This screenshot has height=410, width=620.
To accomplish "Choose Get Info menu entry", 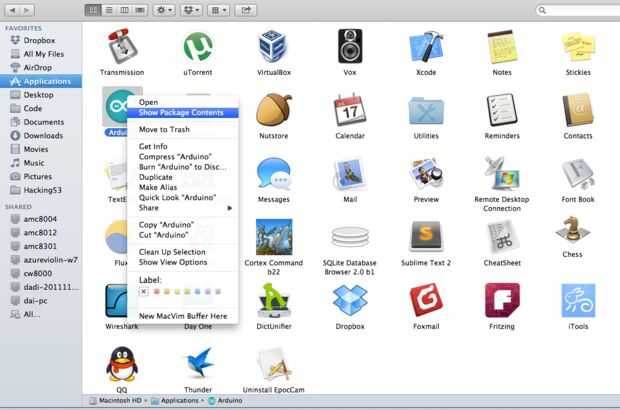I will pos(183,146).
